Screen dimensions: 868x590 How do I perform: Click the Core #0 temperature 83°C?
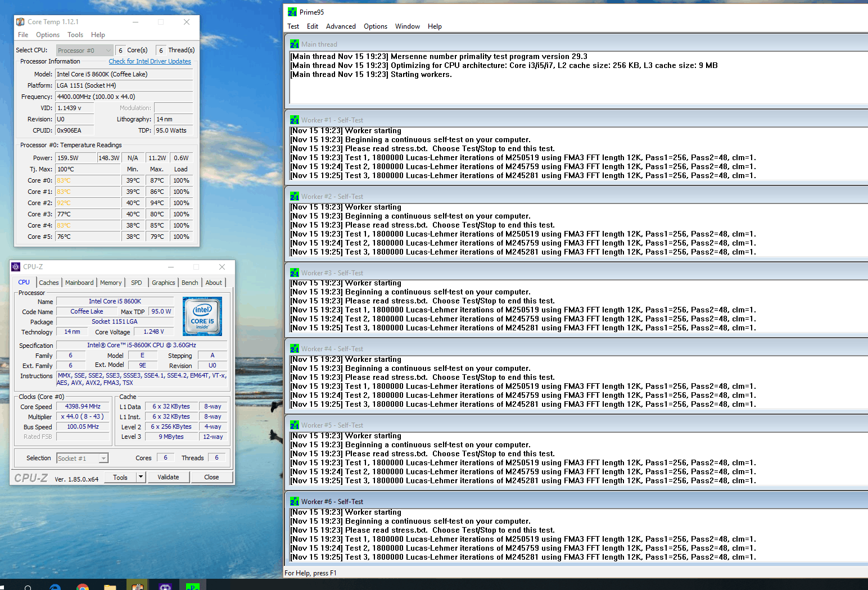click(88, 180)
